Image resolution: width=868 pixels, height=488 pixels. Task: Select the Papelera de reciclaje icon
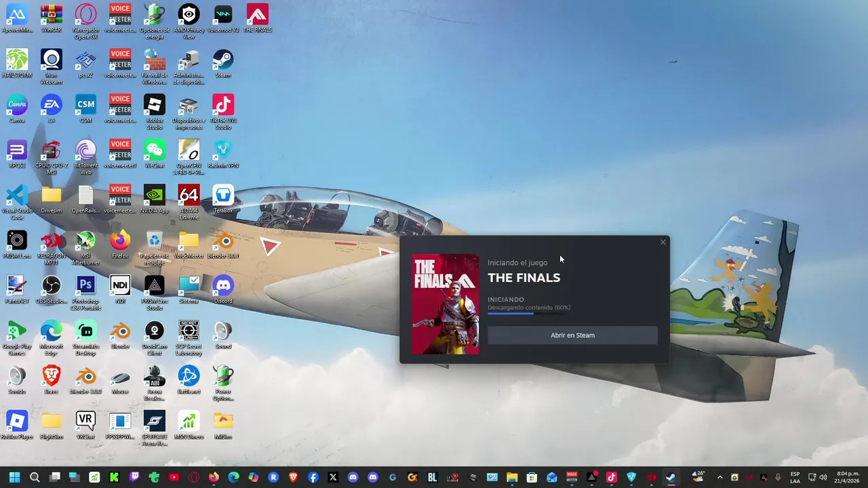point(155,248)
